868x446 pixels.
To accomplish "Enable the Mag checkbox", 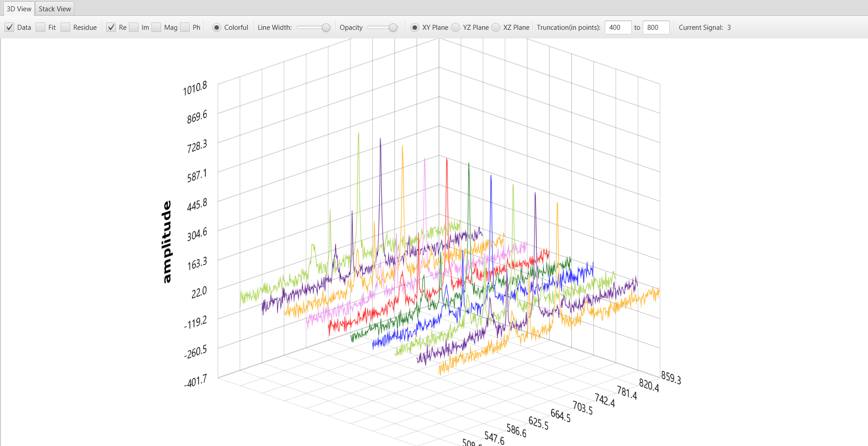I will pos(157,28).
